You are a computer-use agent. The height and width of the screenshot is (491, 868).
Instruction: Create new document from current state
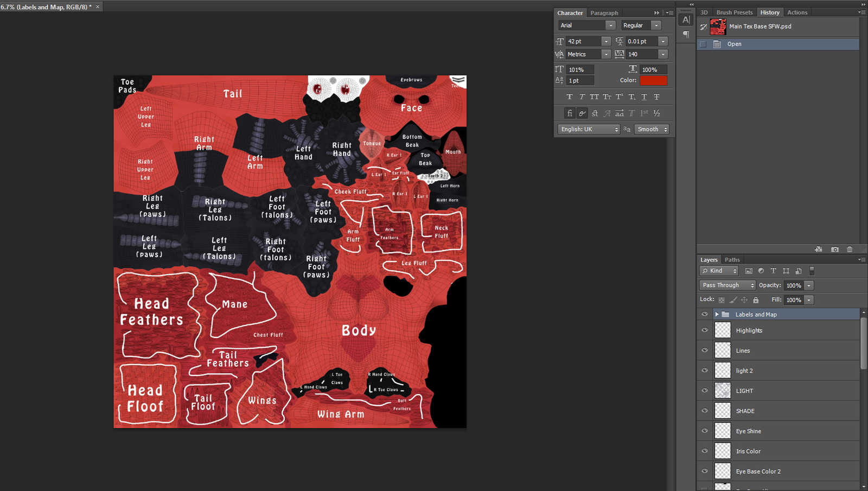818,250
